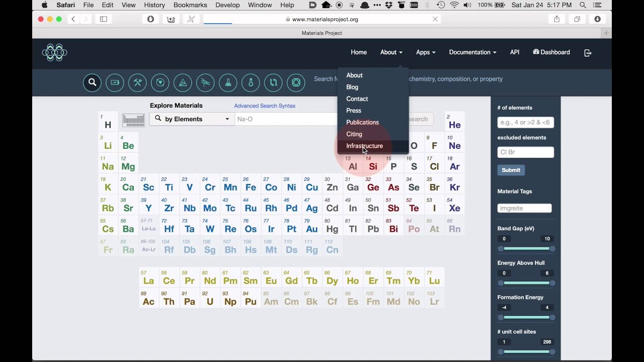644x362 pixels.
Task: Open Safari Bookmarks menu
Action: click(x=190, y=5)
